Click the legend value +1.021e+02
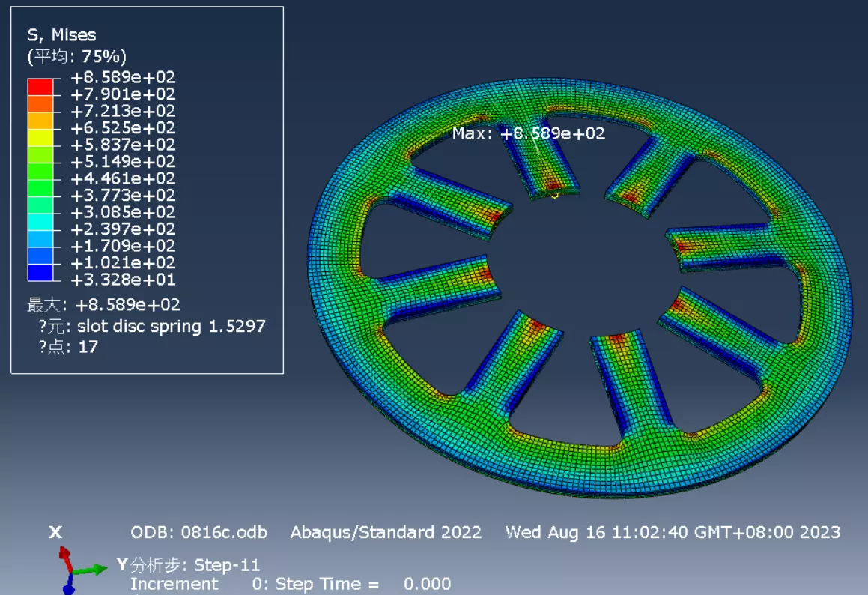This screenshot has height=595, width=868. 123,262
